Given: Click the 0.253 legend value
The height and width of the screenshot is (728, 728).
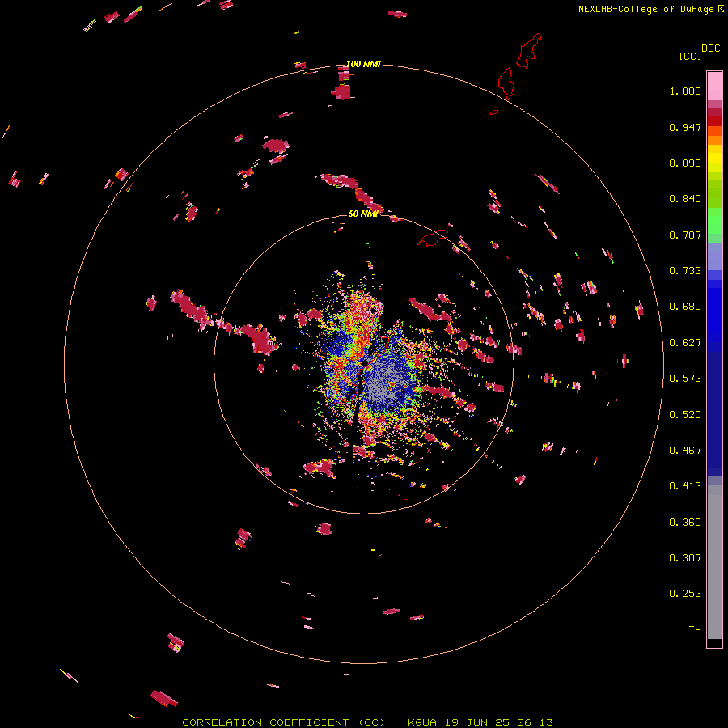Looking at the screenshot, I should 685,594.
